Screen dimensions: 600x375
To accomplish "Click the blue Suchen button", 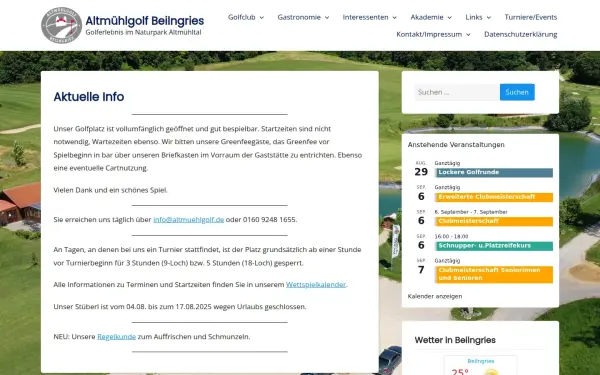I will (517, 92).
